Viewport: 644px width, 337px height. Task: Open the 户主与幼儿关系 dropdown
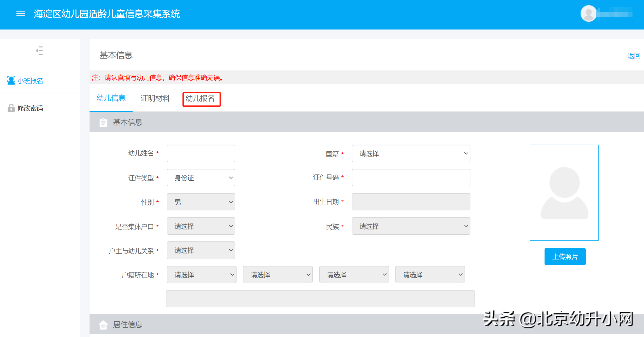click(x=201, y=250)
